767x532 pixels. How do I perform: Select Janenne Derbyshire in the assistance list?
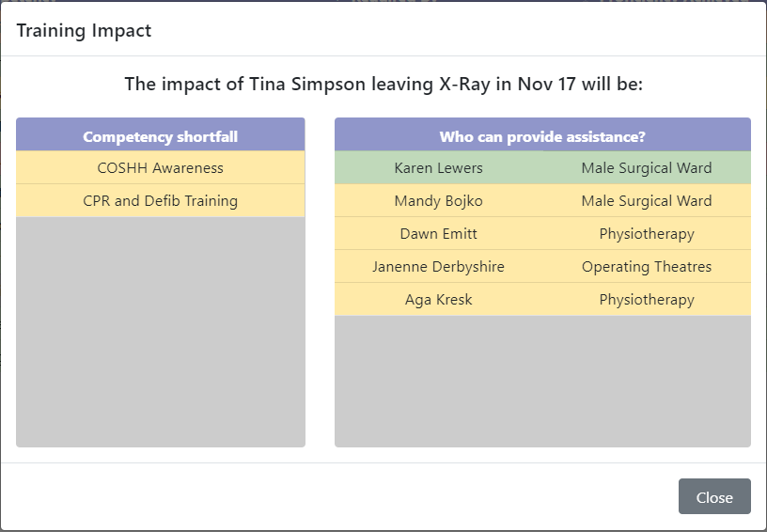pyautogui.click(x=439, y=267)
